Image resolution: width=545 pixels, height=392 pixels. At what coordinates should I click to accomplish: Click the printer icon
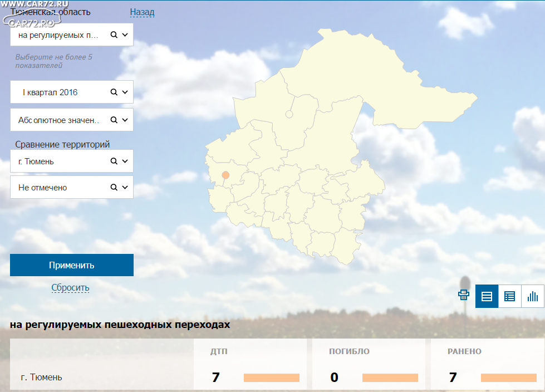(x=463, y=295)
